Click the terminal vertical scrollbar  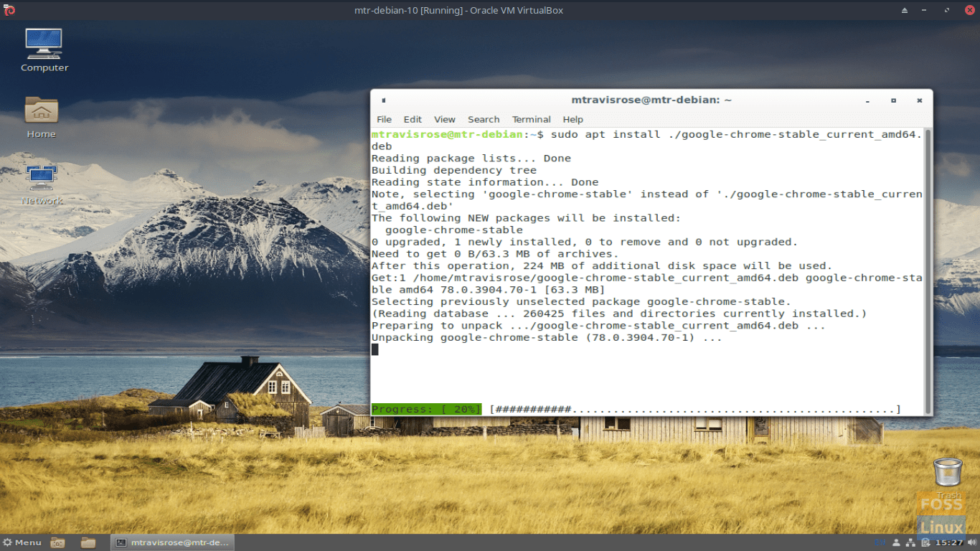pos(928,271)
